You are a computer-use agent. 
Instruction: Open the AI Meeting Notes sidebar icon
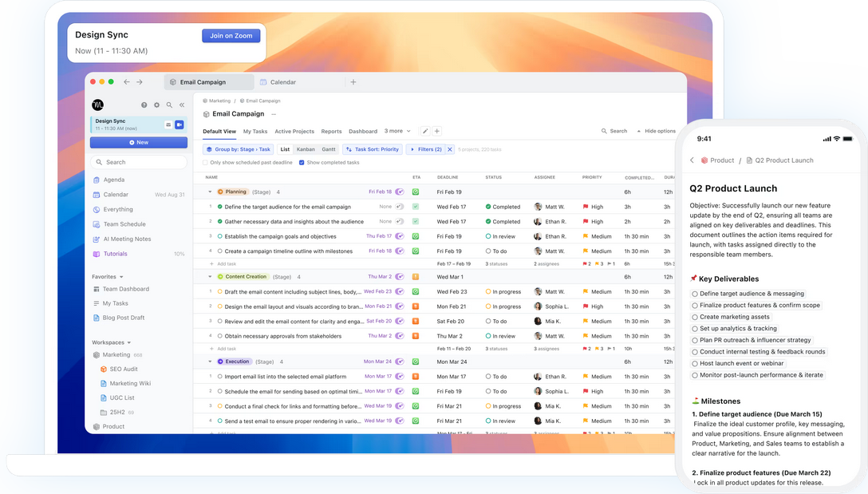97,239
